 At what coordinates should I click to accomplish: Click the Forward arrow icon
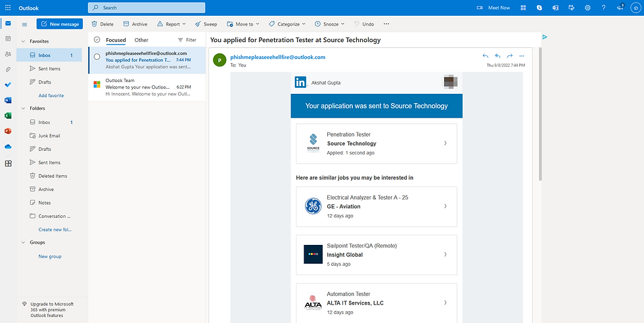tap(510, 56)
